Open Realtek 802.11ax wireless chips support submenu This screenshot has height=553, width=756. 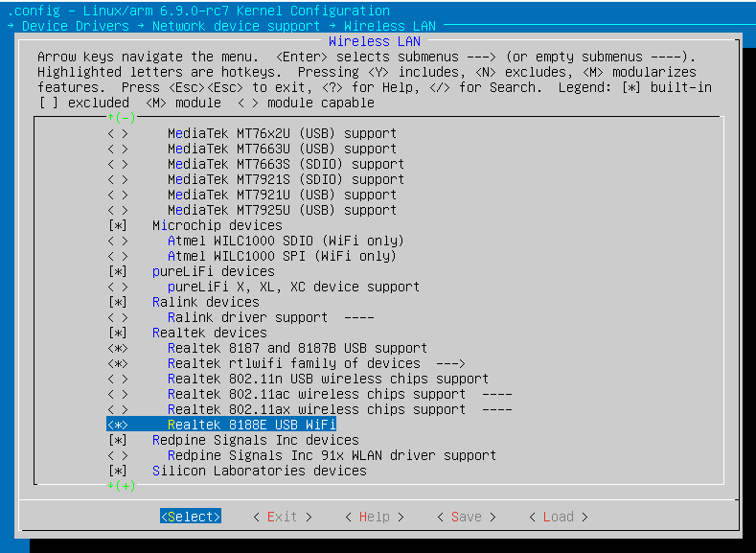(x=339, y=410)
